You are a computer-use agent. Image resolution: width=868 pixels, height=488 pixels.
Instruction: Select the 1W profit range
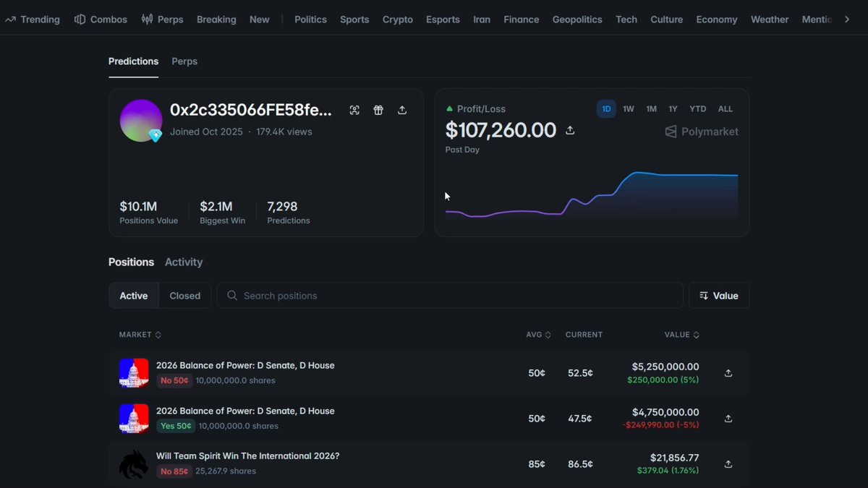(629, 109)
